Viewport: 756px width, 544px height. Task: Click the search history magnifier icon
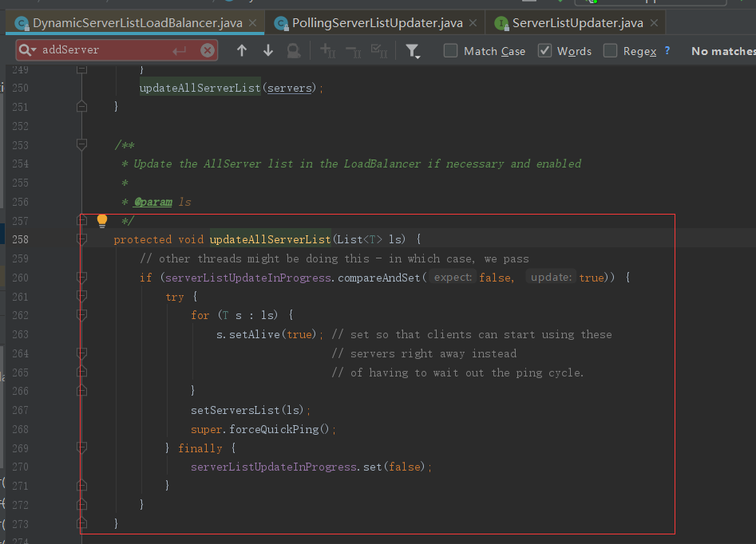tap(27, 50)
